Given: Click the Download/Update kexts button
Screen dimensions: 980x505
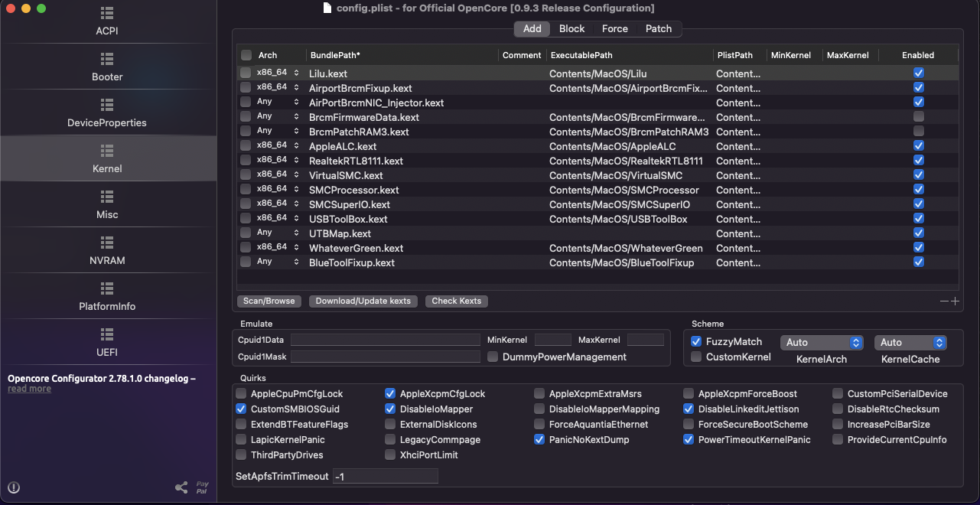Looking at the screenshot, I should point(363,301).
